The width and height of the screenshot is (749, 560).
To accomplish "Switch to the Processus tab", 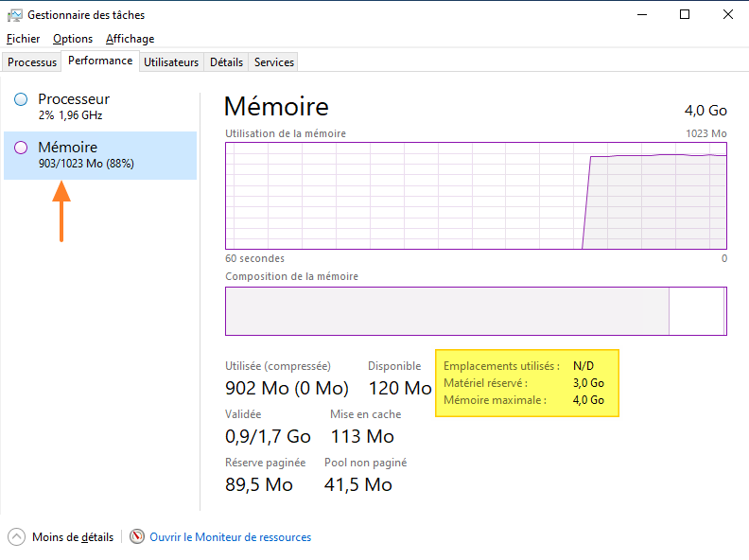I will click(x=32, y=62).
